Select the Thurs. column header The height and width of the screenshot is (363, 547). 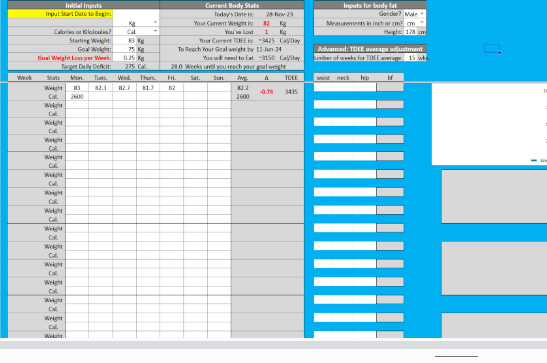[x=148, y=78]
